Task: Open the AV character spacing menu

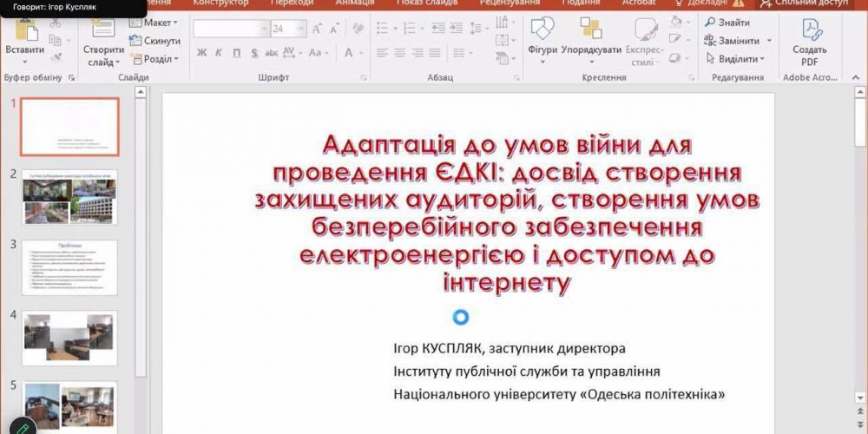Action: 292,53
